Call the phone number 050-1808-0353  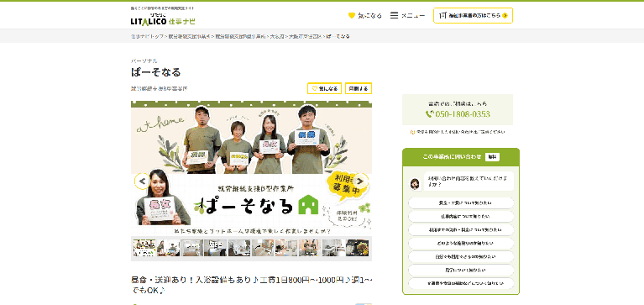(462, 114)
